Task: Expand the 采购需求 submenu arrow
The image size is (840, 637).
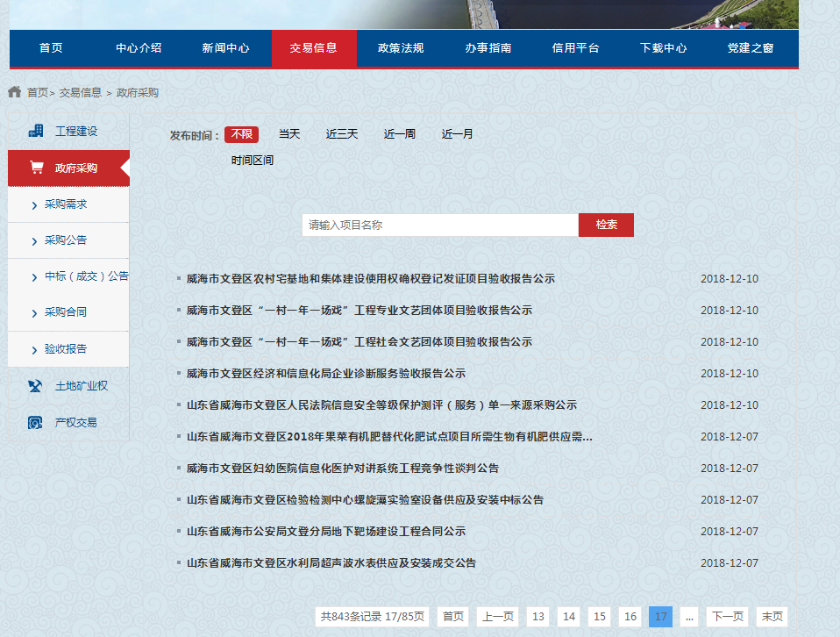Action: [34, 205]
